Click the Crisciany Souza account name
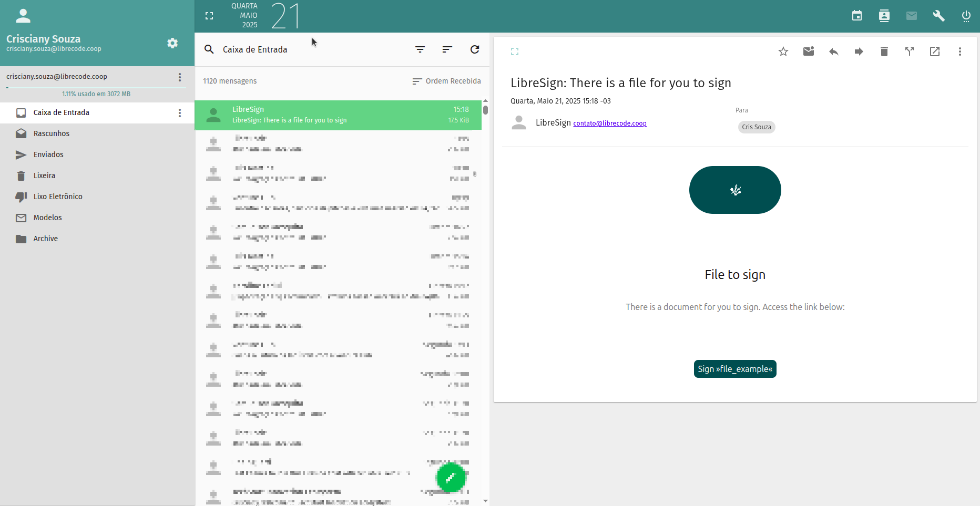The image size is (980, 506). tap(44, 39)
